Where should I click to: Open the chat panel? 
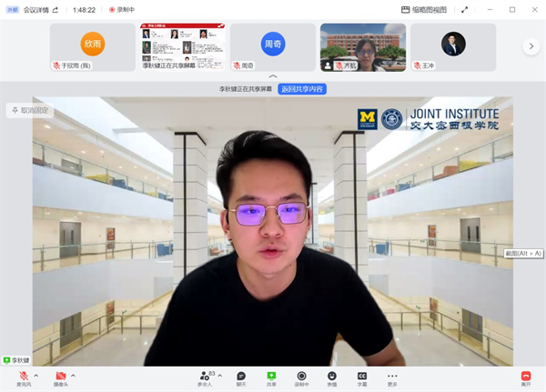(241, 377)
